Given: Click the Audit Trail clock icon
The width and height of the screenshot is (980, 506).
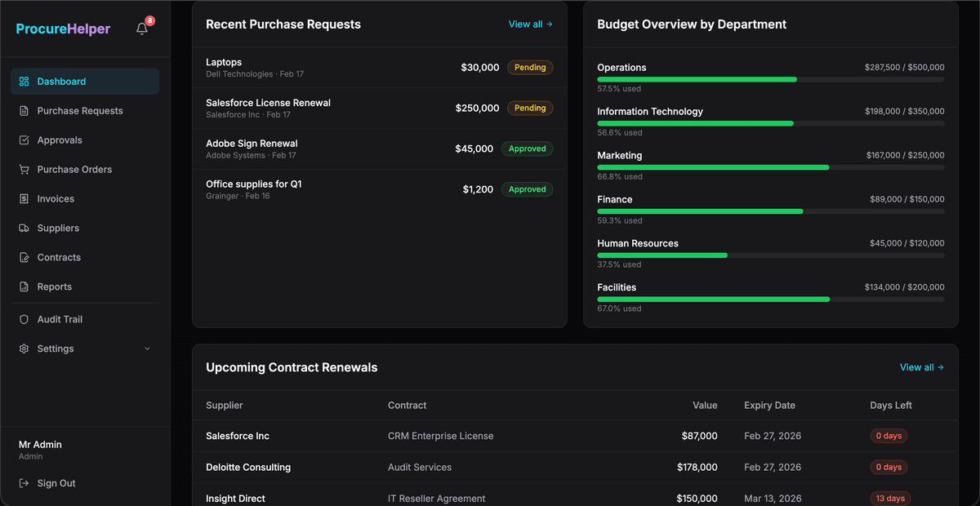Looking at the screenshot, I should (x=23, y=319).
